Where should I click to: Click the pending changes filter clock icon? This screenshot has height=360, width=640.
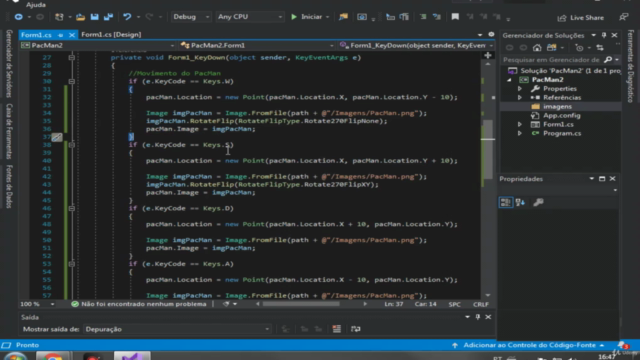pos(579,48)
